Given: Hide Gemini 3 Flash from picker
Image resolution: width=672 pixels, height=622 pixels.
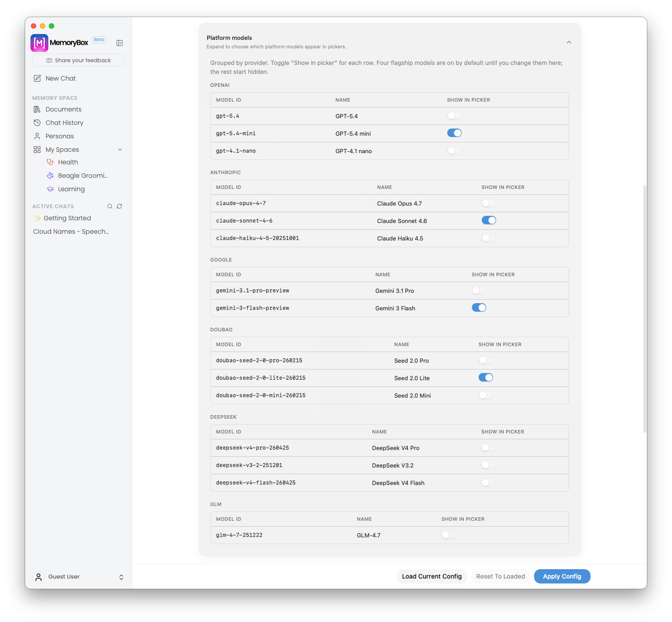Looking at the screenshot, I should 479,308.
